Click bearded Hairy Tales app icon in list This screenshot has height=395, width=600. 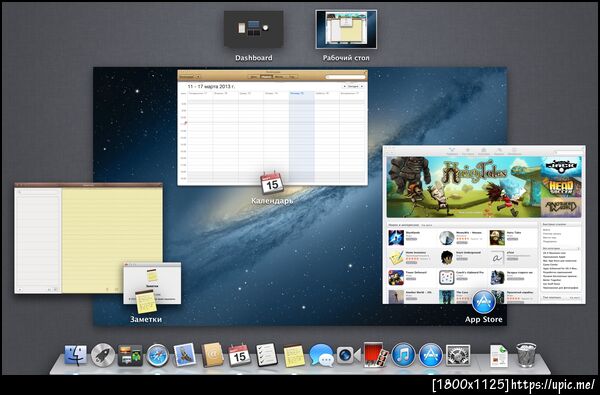497,238
